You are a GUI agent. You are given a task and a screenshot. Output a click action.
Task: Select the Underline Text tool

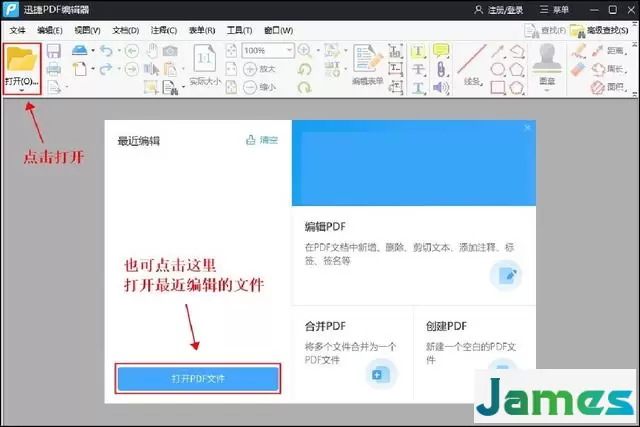pyautogui.click(x=418, y=87)
